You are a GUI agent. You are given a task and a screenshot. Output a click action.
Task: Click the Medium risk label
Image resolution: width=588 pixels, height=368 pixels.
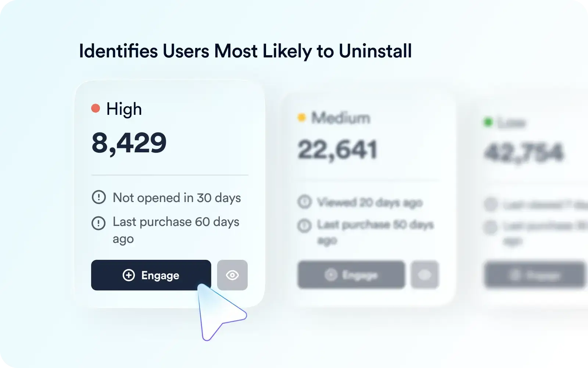point(341,118)
